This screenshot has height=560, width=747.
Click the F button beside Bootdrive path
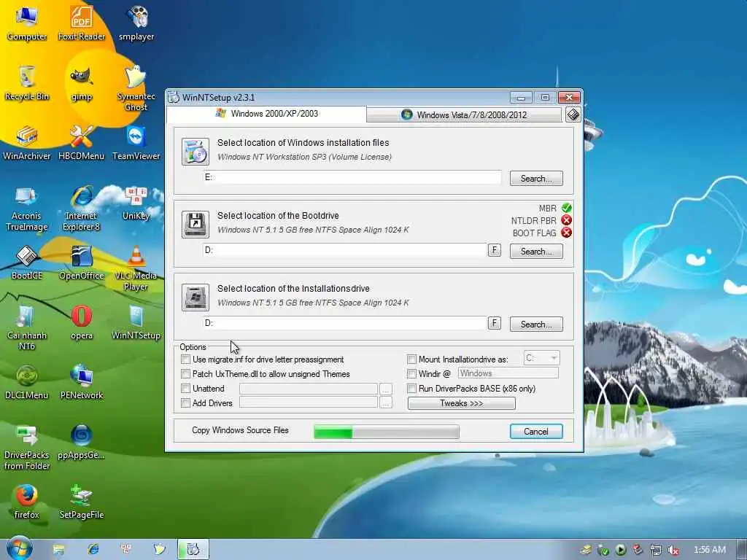494,249
